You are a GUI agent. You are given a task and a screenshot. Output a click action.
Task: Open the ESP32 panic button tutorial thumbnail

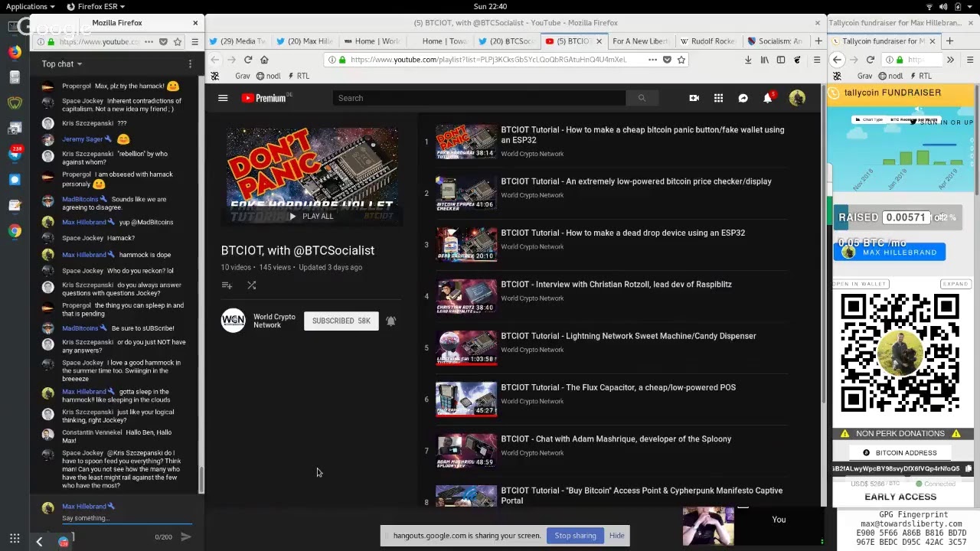coord(466,141)
